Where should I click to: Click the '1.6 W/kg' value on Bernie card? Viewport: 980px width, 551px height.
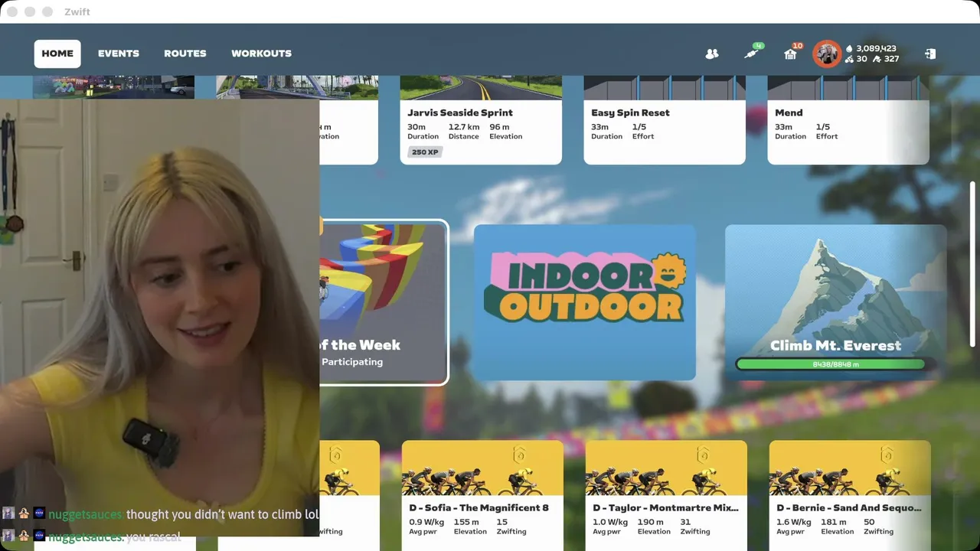tap(795, 522)
